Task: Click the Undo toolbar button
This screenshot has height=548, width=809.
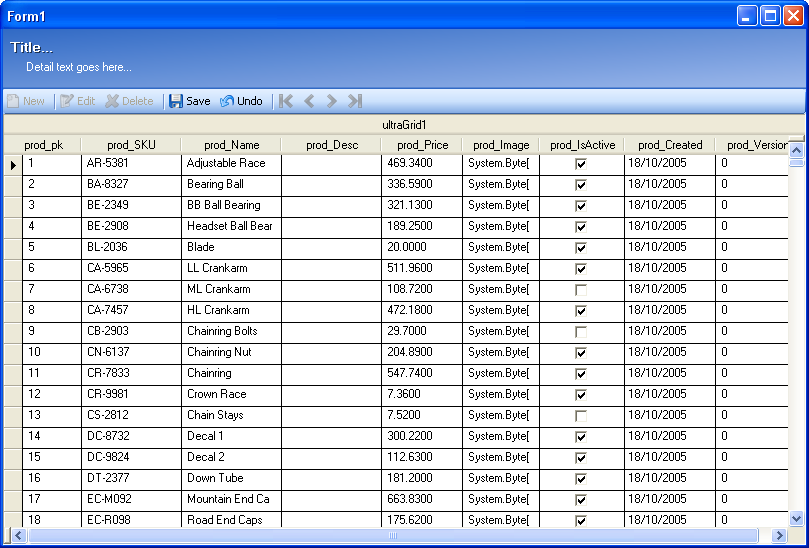Action: pos(241,101)
